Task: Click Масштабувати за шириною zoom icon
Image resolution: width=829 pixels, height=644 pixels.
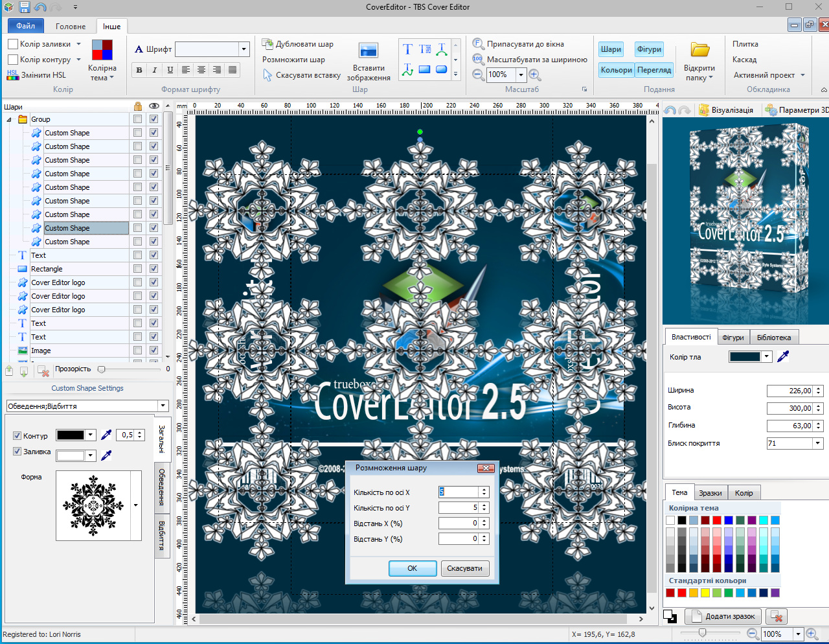Action: [x=478, y=59]
